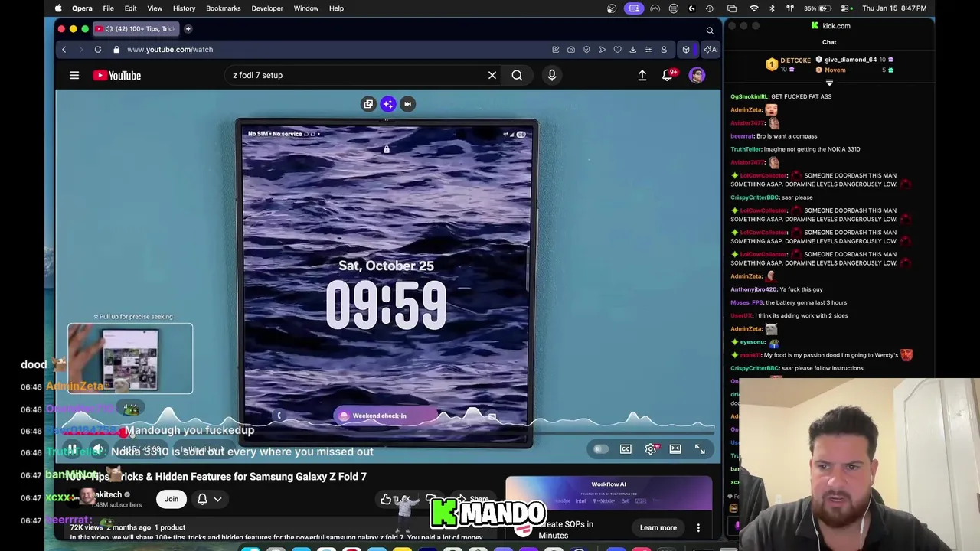Open Opera player triangle icon in address bar
The image size is (980, 551).
point(602,50)
